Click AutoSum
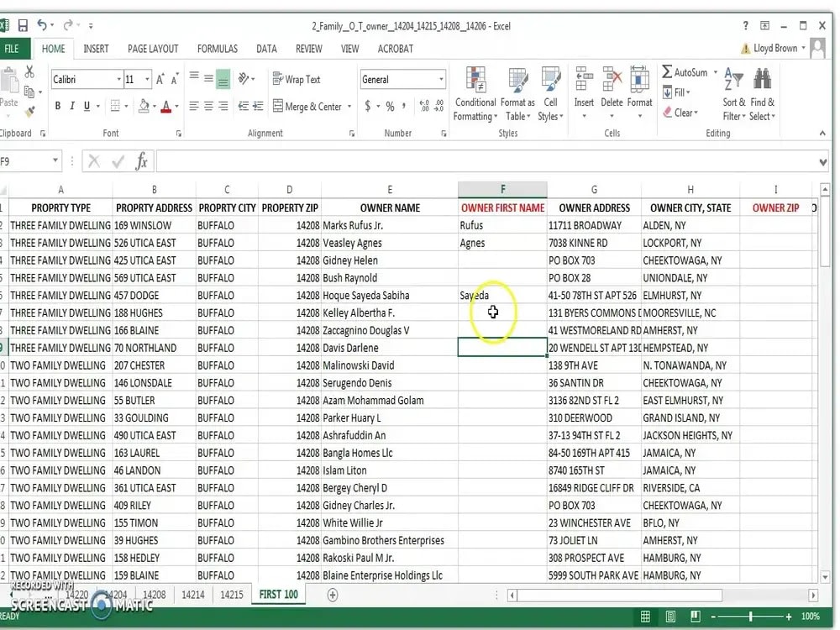Viewport: 840px width, 630px height. (685, 71)
